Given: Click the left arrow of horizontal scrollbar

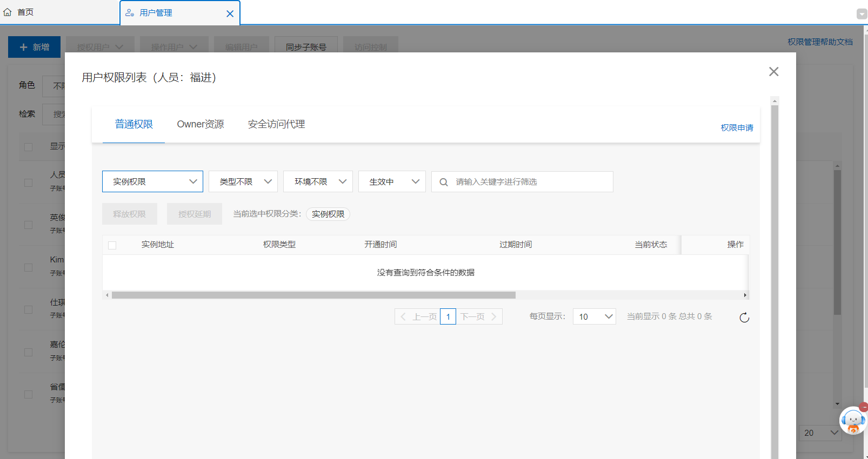Looking at the screenshot, I should click(107, 295).
